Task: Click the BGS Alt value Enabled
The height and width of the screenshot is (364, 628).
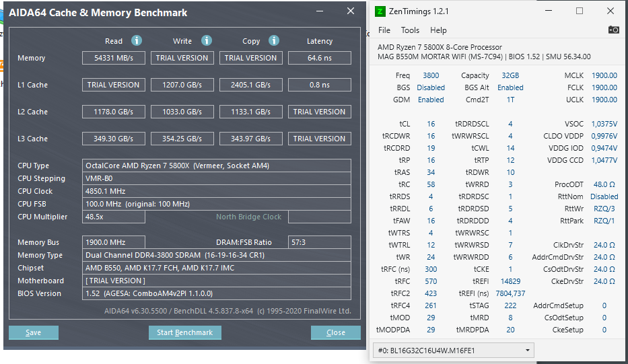Action: pyautogui.click(x=510, y=87)
